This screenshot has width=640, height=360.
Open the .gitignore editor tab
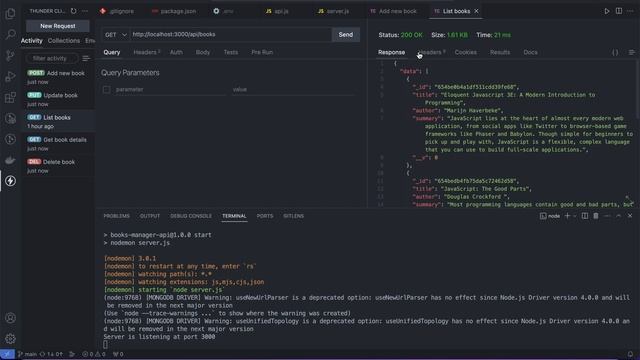tap(117, 11)
